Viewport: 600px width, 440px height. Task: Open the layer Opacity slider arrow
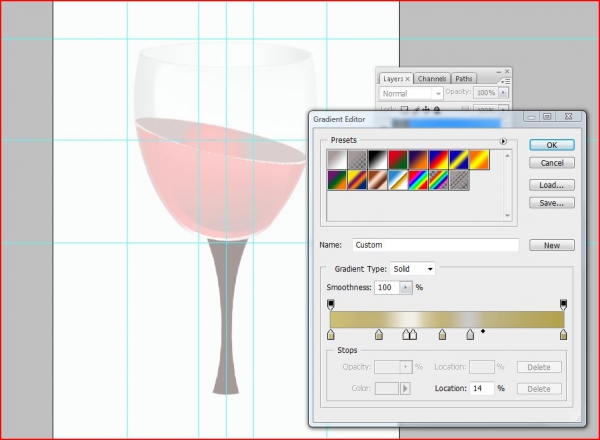[x=503, y=93]
